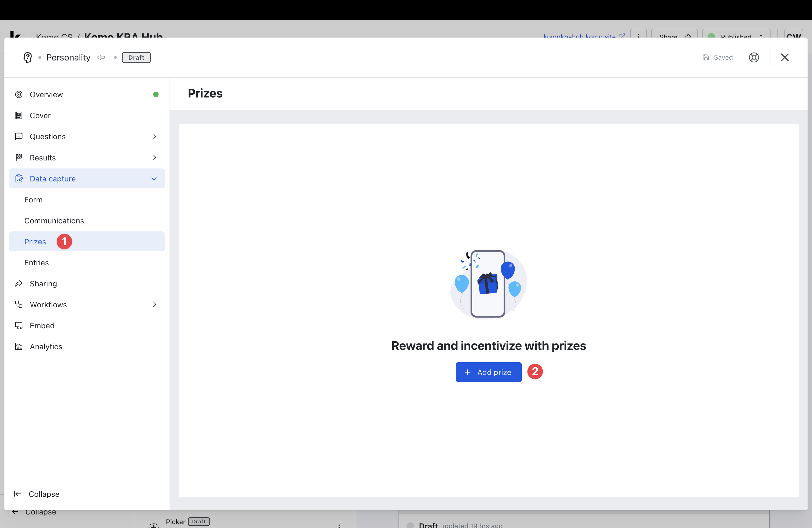Click the rename icon beside Personality
The width and height of the screenshot is (812, 528).
tap(101, 57)
